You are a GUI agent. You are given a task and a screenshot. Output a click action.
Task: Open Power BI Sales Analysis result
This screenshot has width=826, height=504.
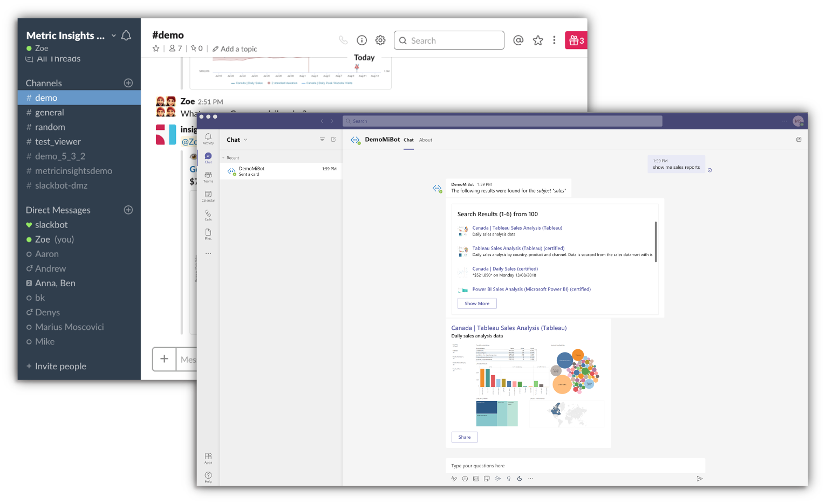pyautogui.click(x=531, y=289)
